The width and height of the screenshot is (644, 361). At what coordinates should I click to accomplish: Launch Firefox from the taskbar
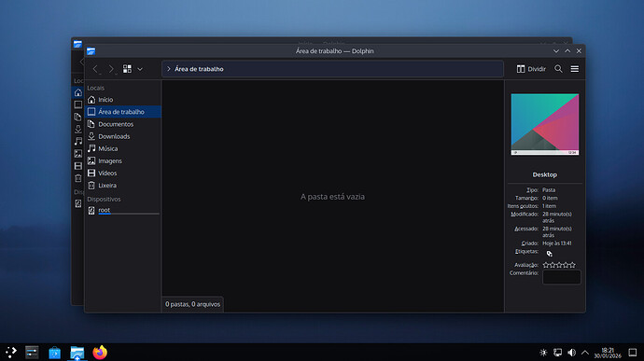click(x=100, y=353)
